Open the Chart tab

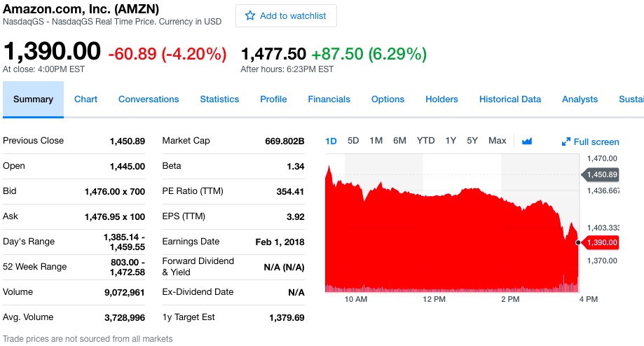(x=85, y=99)
